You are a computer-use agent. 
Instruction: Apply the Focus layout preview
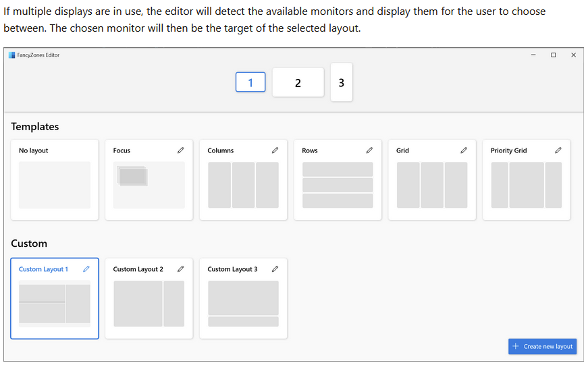click(x=149, y=185)
